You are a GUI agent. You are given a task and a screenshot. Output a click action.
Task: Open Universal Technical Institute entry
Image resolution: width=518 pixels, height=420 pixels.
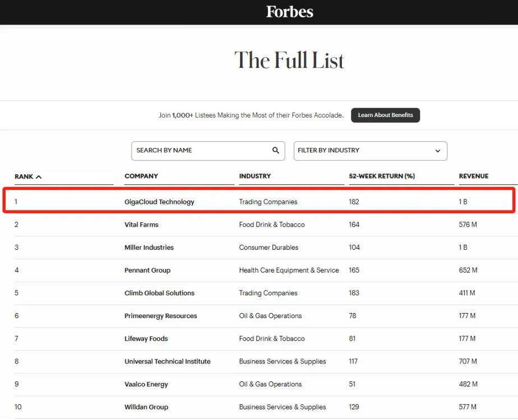pos(168,361)
